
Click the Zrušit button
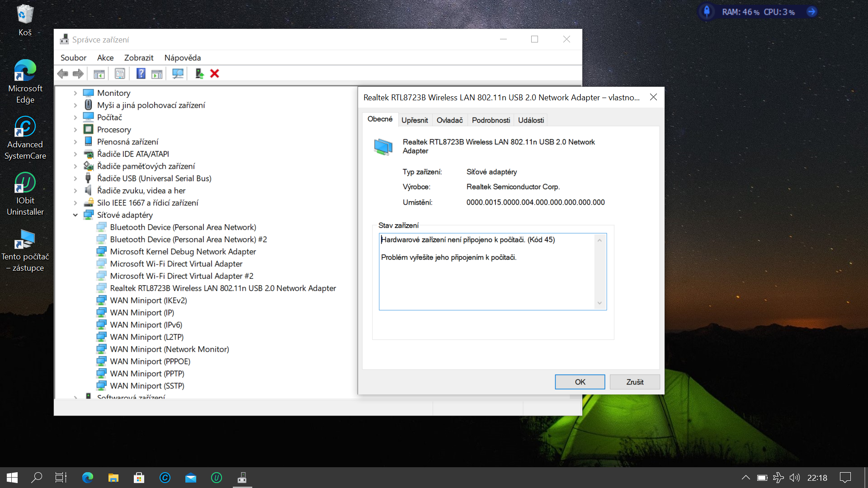634,382
